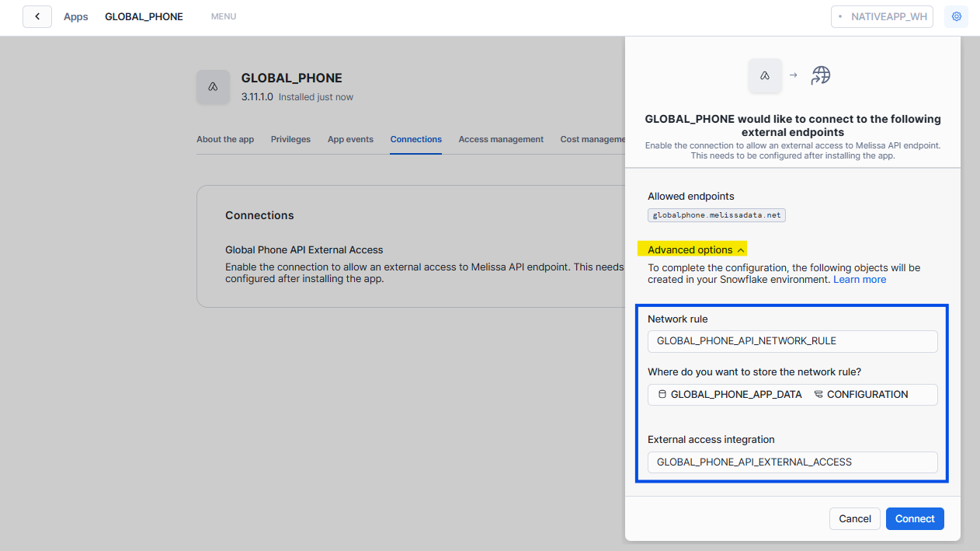The height and width of the screenshot is (551, 980).
Task: Switch to the App events tab
Action: (350, 139)
